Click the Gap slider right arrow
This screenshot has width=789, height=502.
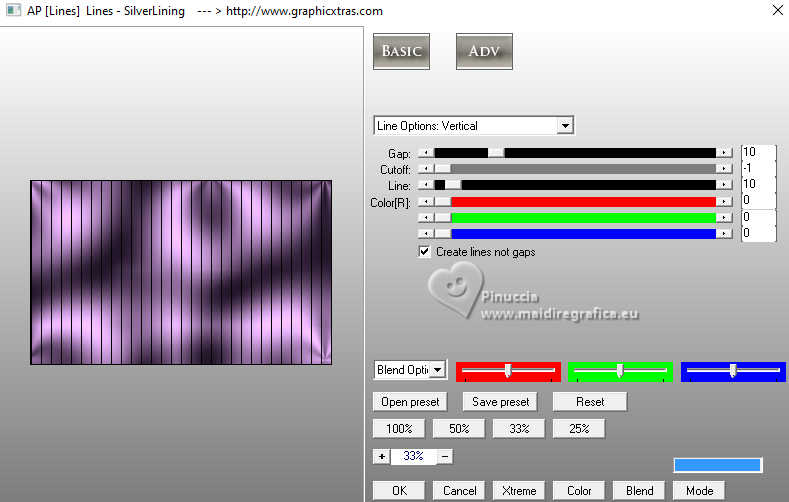click(724, 153)
